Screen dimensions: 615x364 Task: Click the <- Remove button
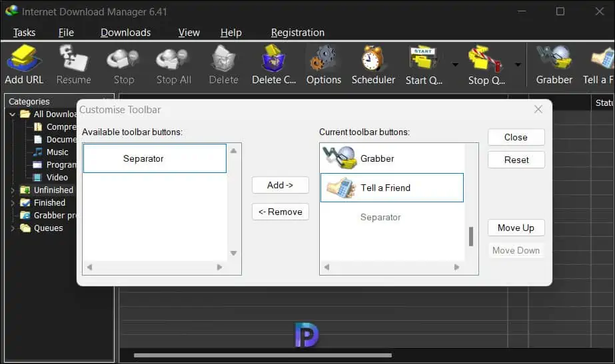pos(280,212)
